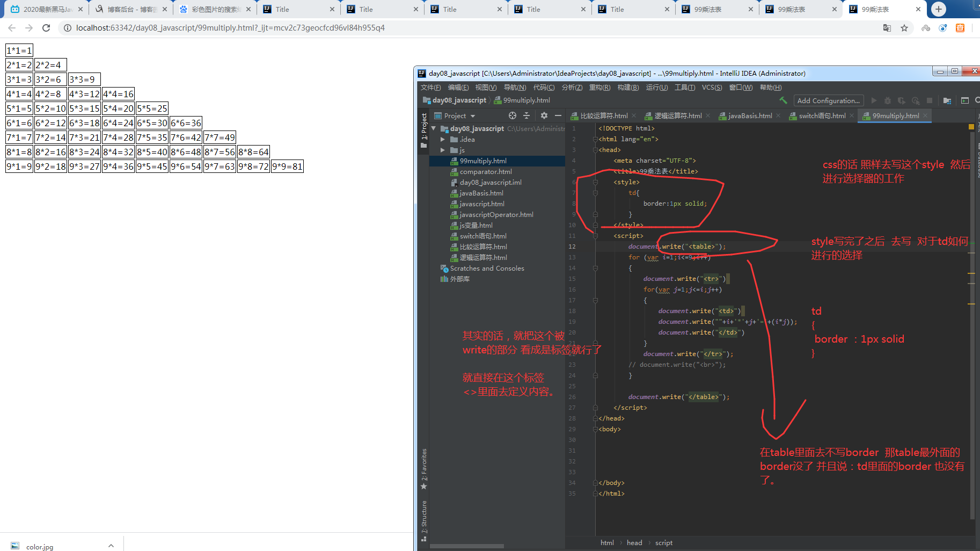Viewport: 980px width, 551px height.
Task: Click the blue circular extension icon
Action: tap(943, 28)
